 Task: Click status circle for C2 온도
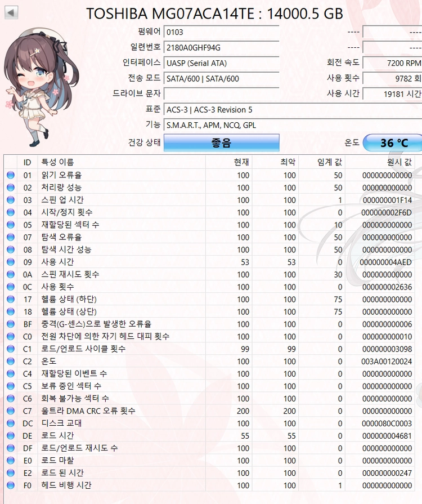11,362
